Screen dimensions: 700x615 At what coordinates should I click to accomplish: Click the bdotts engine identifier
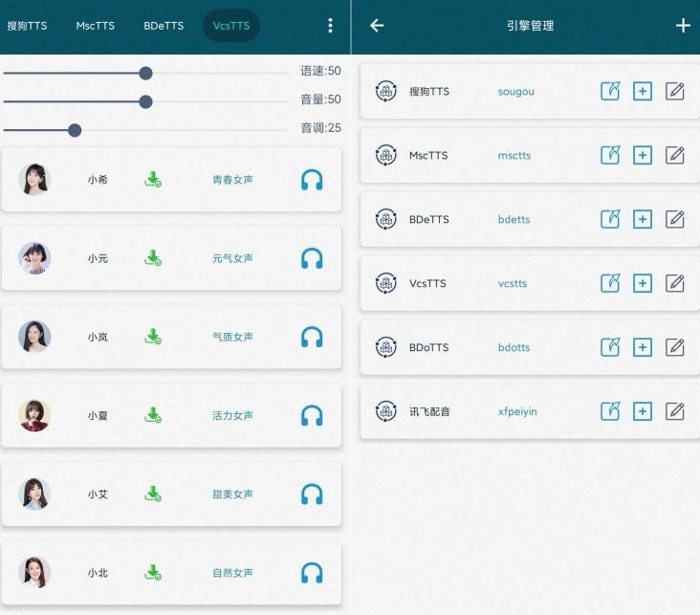coord(514,347)
